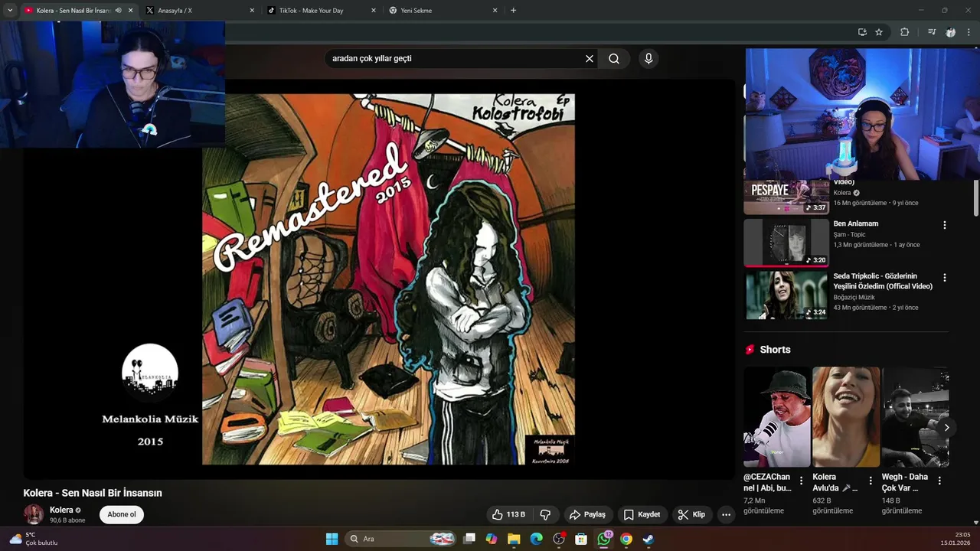Open the Chrome tab search dropdown
Screen dimensions: 980x551
click(10, 11)
